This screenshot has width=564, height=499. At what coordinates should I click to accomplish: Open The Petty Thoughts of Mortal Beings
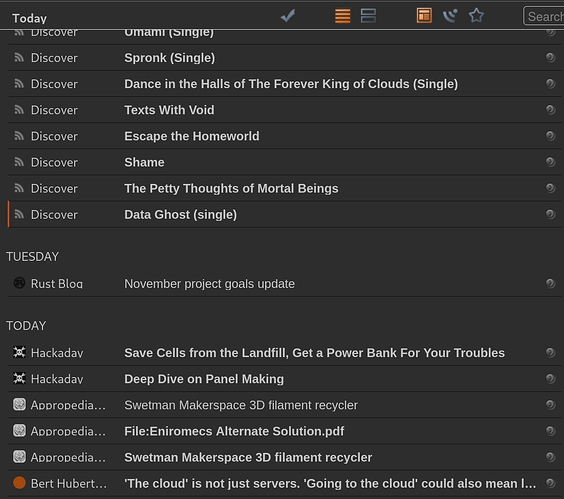pos(231,189)
